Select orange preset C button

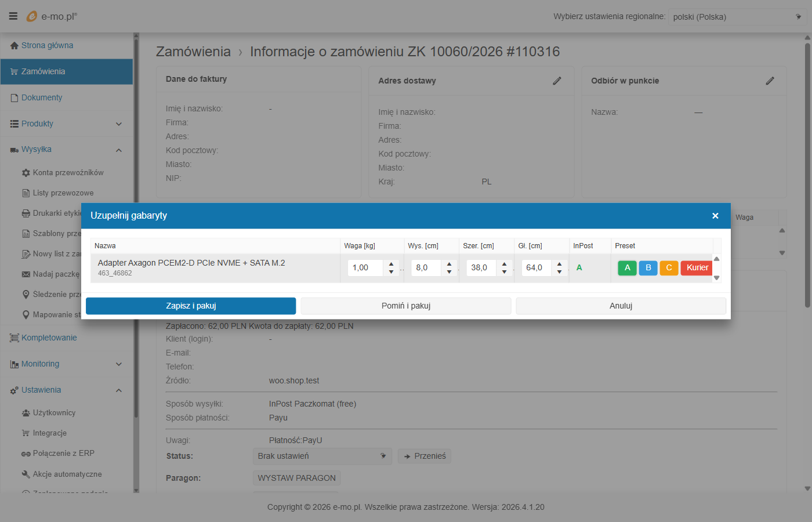(669, 268)
